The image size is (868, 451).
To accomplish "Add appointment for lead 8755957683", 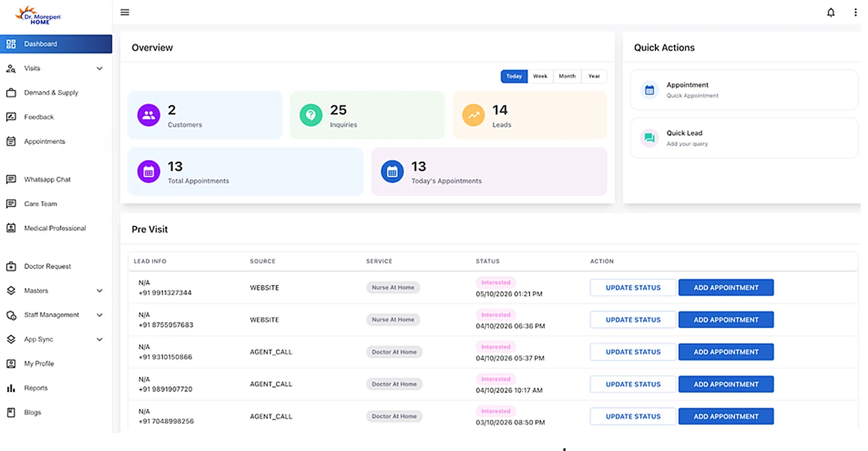I will (x=726, y=320).
